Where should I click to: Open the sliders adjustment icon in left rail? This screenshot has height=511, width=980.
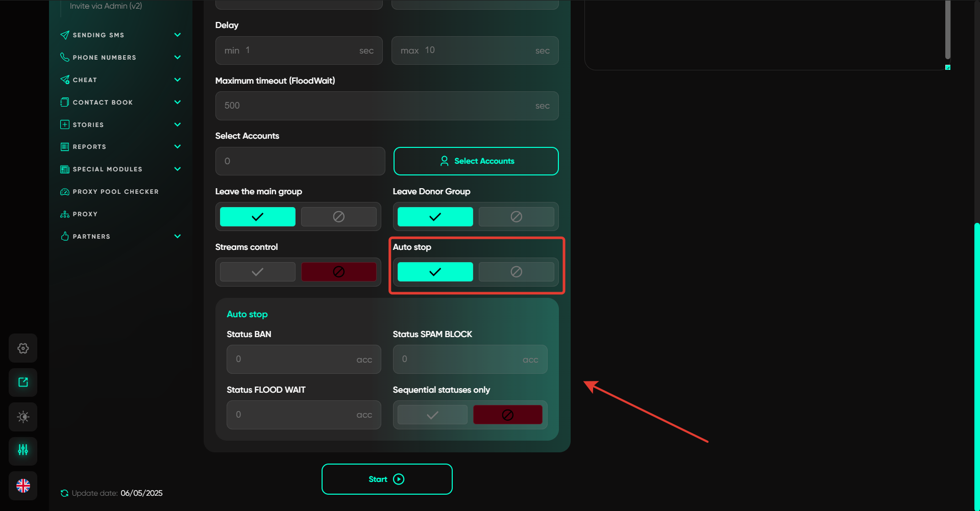point(23,450)
